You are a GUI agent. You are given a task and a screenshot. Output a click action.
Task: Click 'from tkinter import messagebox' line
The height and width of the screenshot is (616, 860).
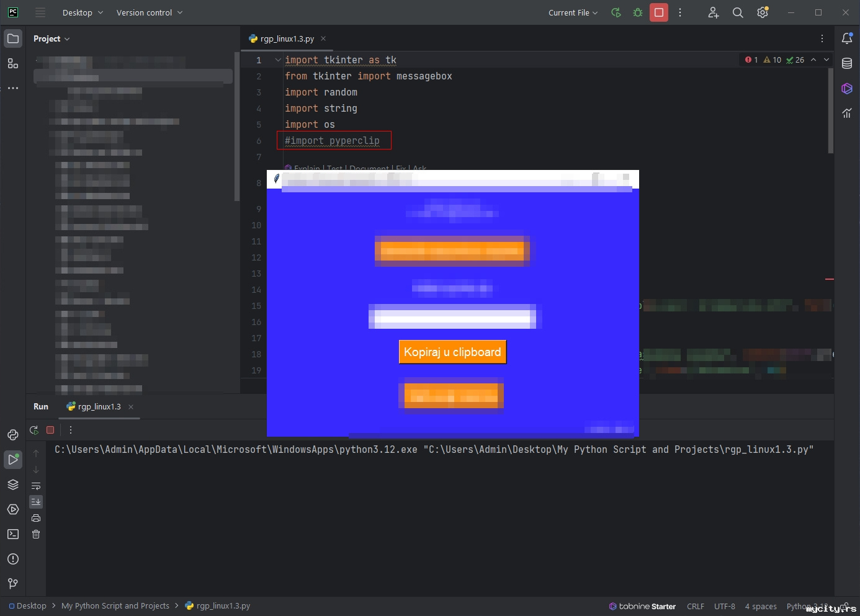click(x=369, y=76)
